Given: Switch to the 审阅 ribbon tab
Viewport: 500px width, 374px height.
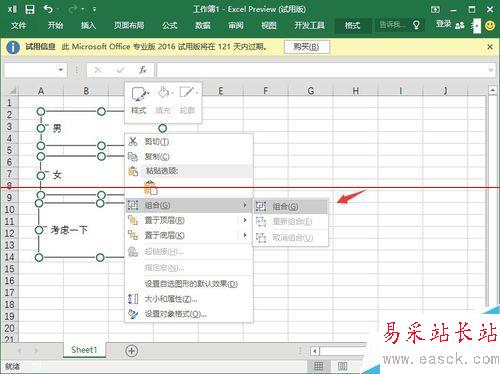Looking at the screenshot, I should [x=236, y=25].
